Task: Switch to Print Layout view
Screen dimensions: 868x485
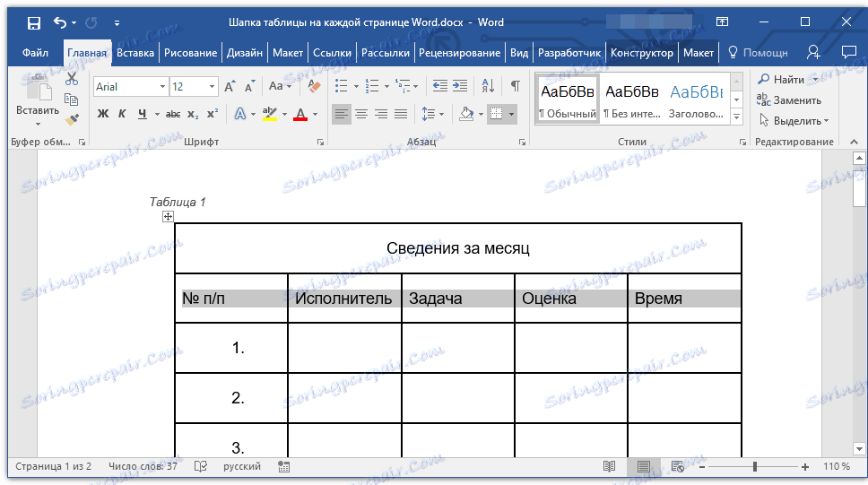Action: click(643, 467)
